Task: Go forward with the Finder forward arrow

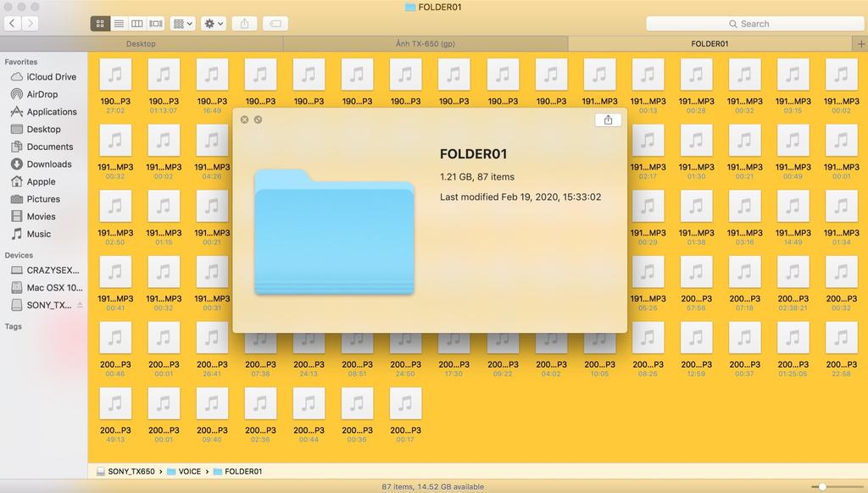Action: (x=31, y=23)
